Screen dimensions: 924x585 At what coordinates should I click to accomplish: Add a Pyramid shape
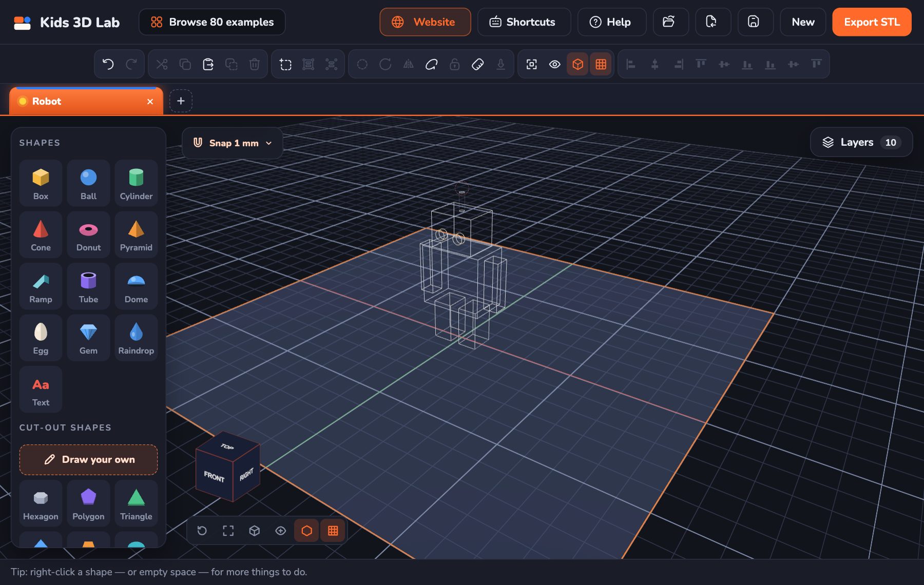[x=136, y=235]
